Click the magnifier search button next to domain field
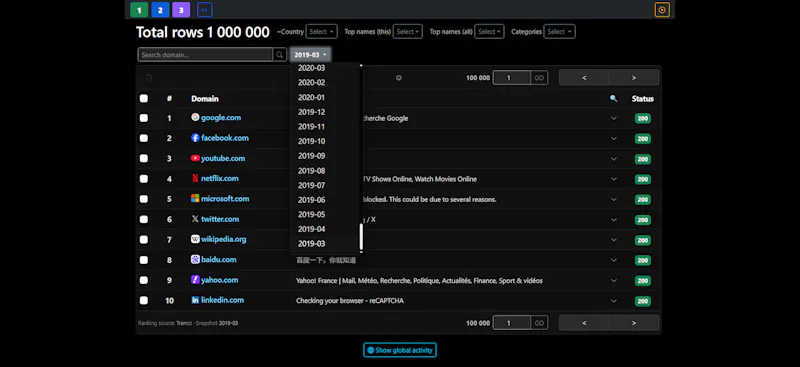Viewport: 800px width, 367px height. click(x=280, y=55)
